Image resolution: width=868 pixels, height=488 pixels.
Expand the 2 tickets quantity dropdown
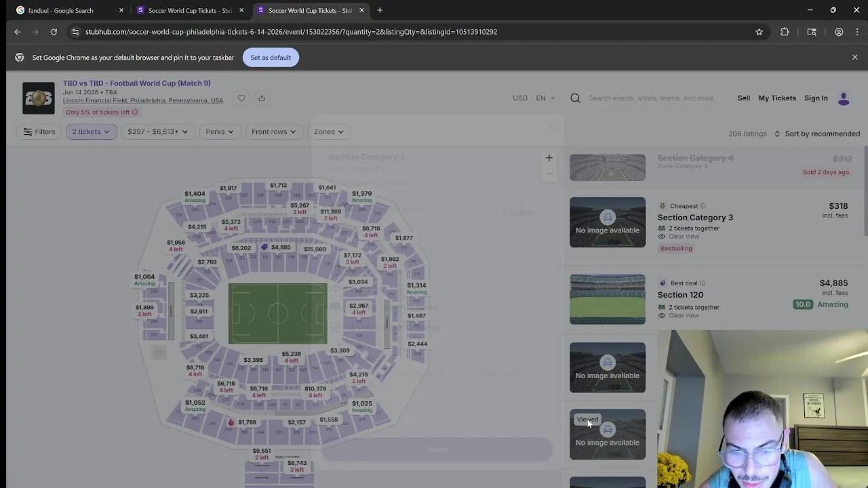91,131
